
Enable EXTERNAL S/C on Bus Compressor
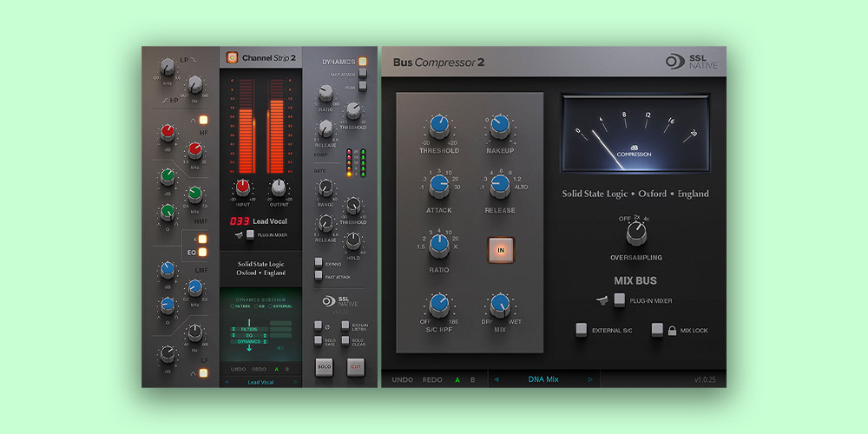tap(582, 330)
